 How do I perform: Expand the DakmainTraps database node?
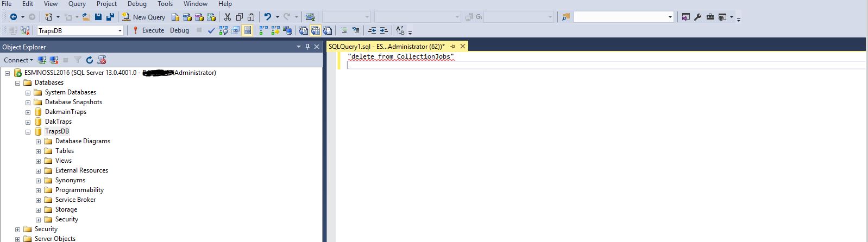[x=28, y=112]
